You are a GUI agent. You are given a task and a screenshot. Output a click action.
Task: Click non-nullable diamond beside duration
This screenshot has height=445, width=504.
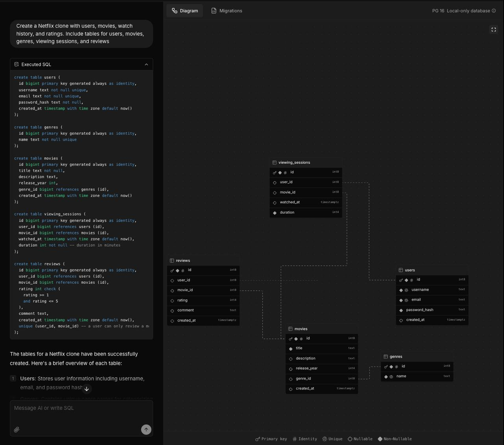[x=275, y=213]
